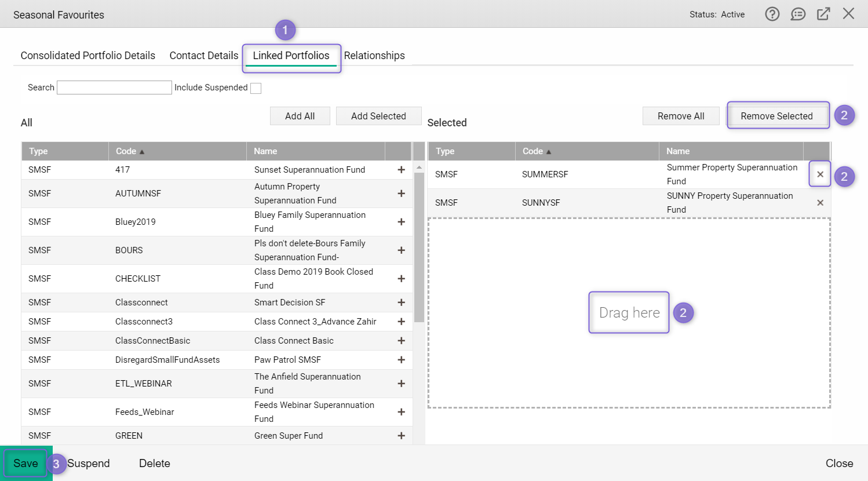
Task: Click the scrollbar up arrow in All list
Action: click(x=420, y=167)
